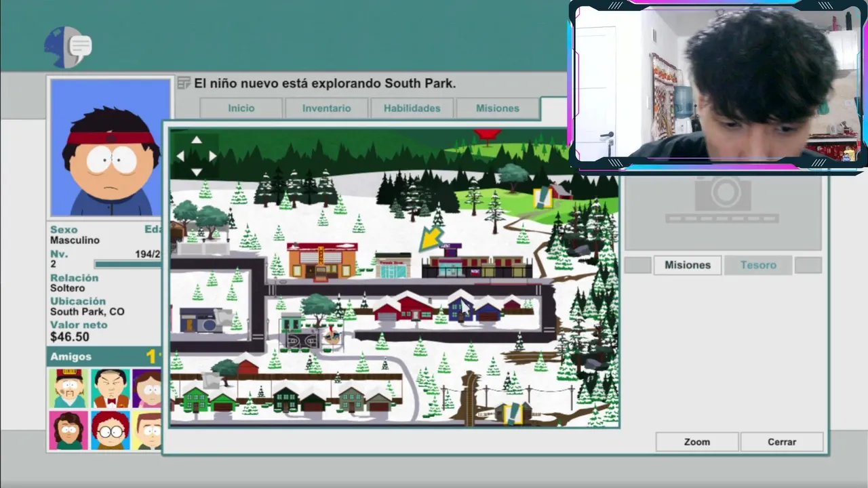Screen dimensions: 868x488
Task: Pan the map down with the down arrow
Action: [x=197, y=171]
